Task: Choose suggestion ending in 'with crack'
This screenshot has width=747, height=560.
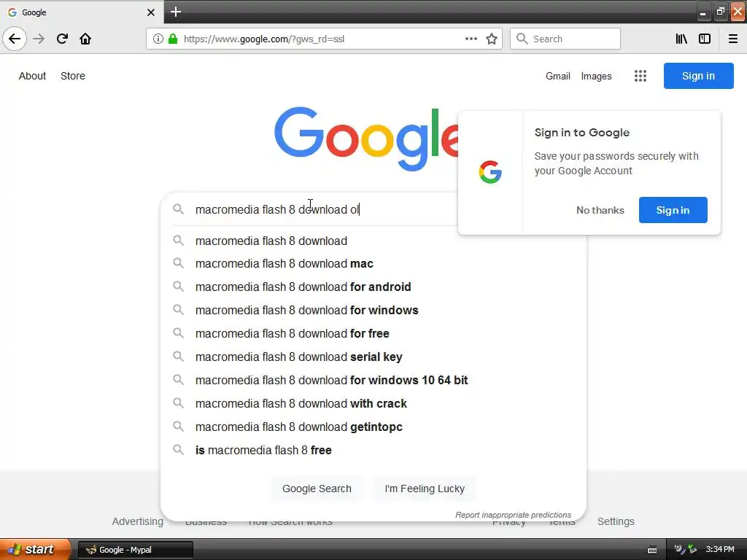Action: tap(373, 403)
